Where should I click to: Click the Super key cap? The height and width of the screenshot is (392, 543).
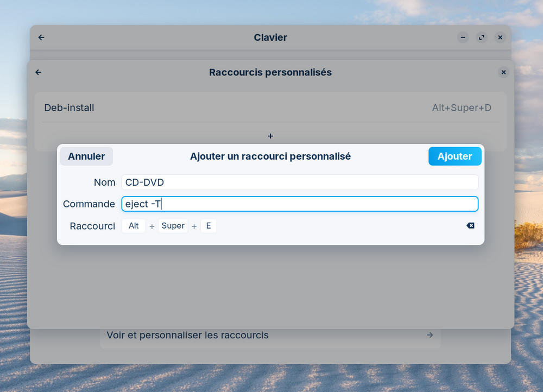click(173, 226)
